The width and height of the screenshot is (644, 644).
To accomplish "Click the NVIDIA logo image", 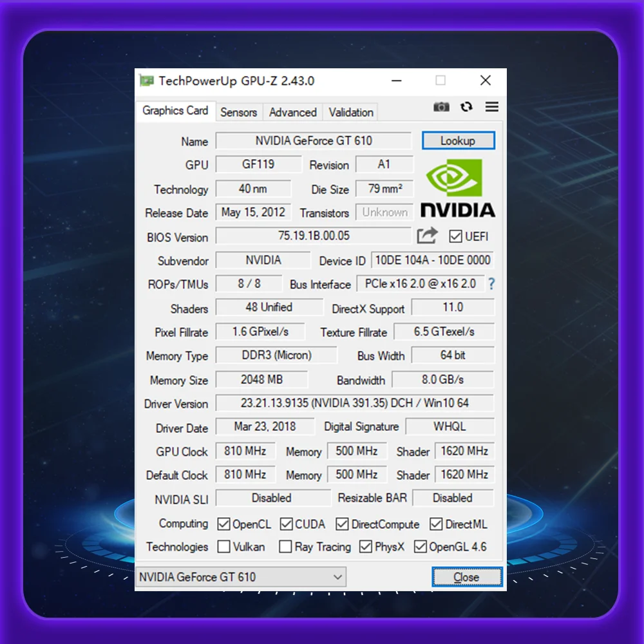I will [457, 189].
